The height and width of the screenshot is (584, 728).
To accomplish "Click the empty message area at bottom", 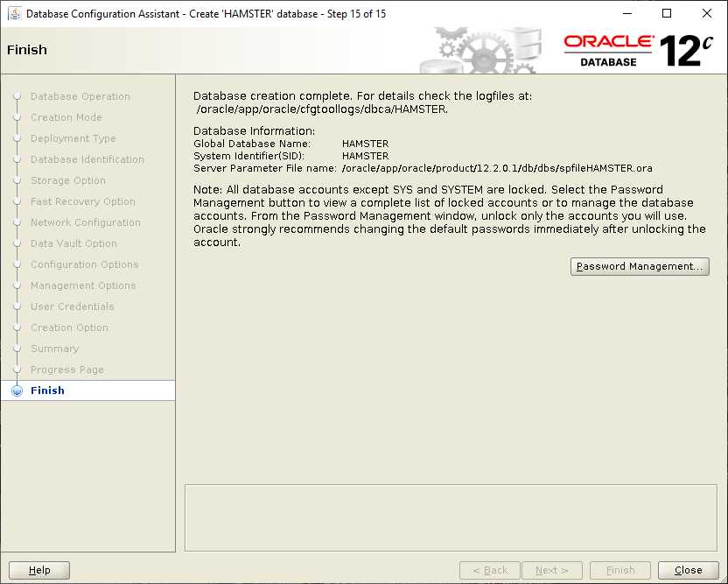I will [451, 518].
